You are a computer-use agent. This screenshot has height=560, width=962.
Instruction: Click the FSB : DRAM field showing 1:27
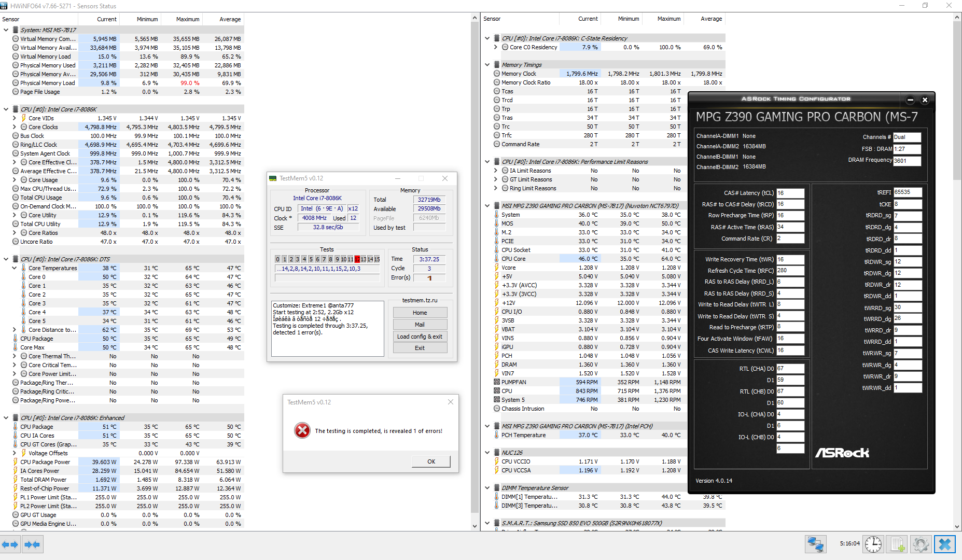[x=907, y=149]
